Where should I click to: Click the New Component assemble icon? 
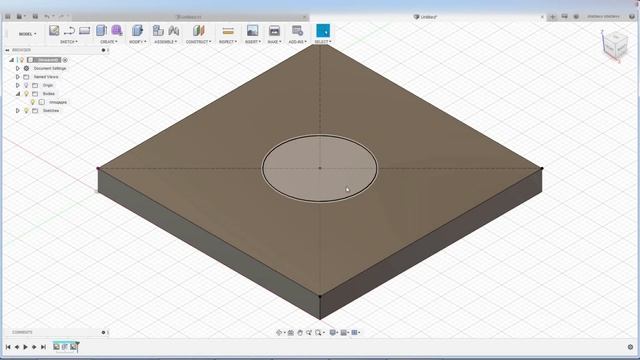tap(158, 31)
